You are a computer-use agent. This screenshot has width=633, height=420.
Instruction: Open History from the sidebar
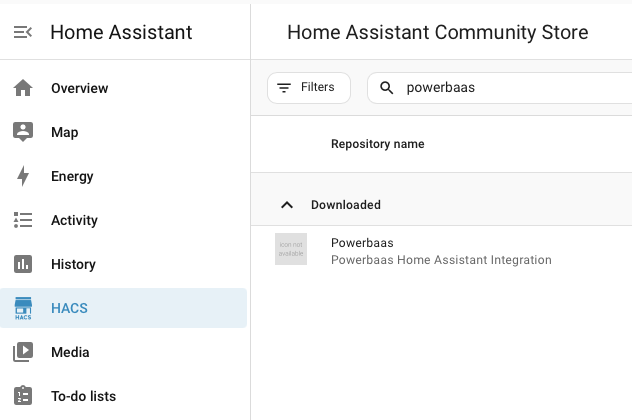(x=124, y=264)
